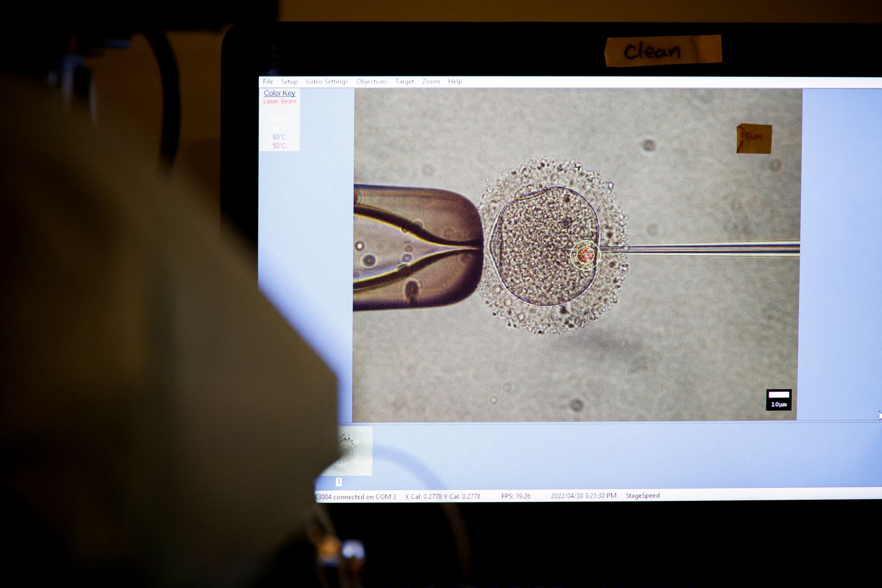Click the FPS: 19.26 status entry
This screenshot has height=588, width=882.
tap(516, 496)
